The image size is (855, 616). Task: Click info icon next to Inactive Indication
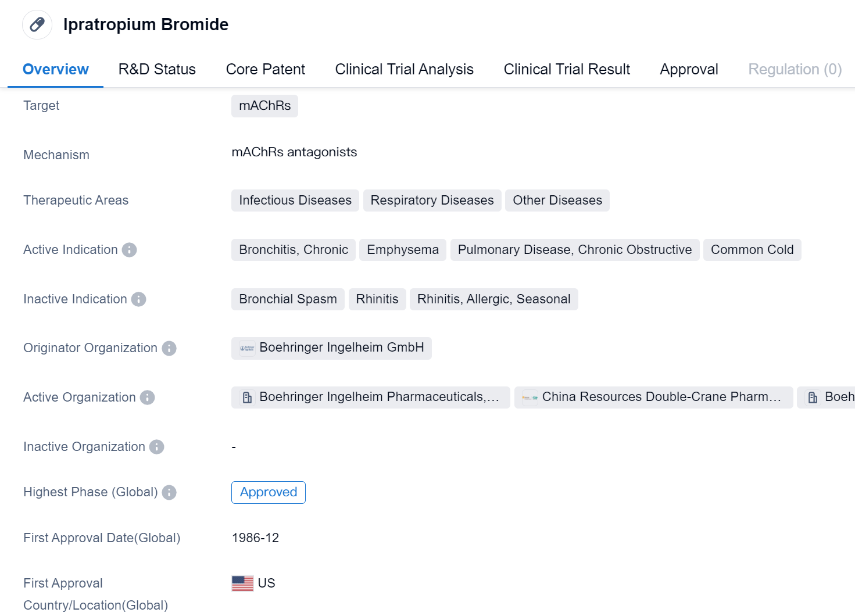(138, 299)
